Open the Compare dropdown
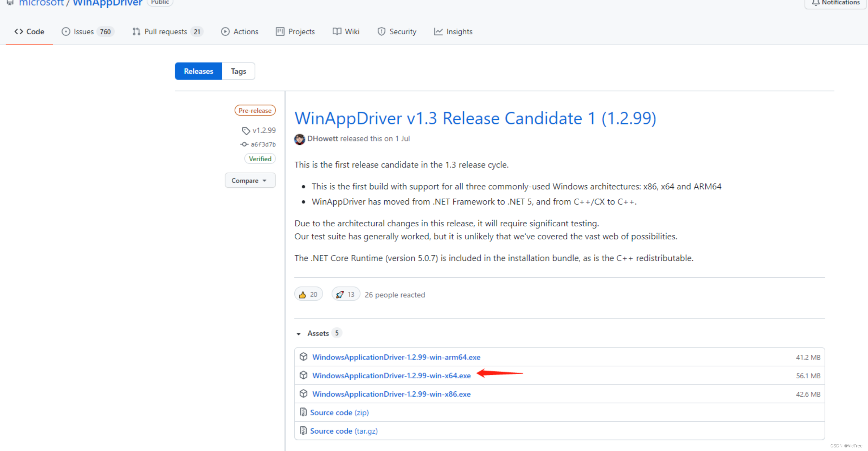Screen dimensions: 868x451 [x=250, y=180]
